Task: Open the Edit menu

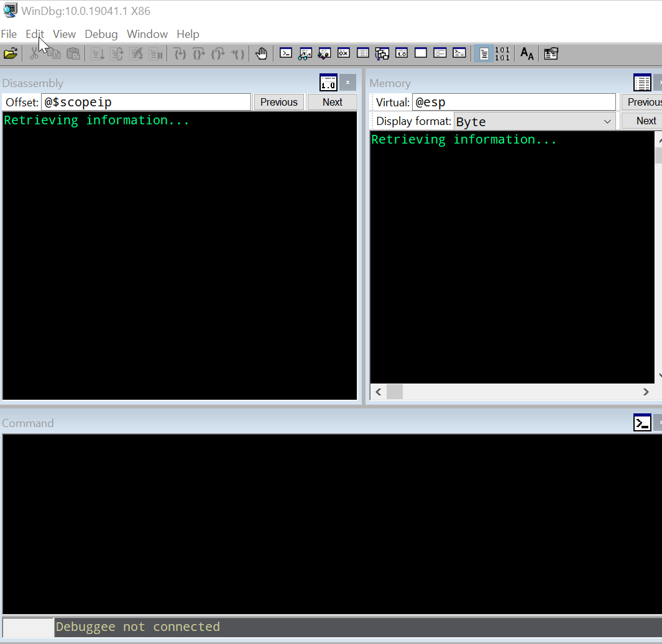Action: 35,34
